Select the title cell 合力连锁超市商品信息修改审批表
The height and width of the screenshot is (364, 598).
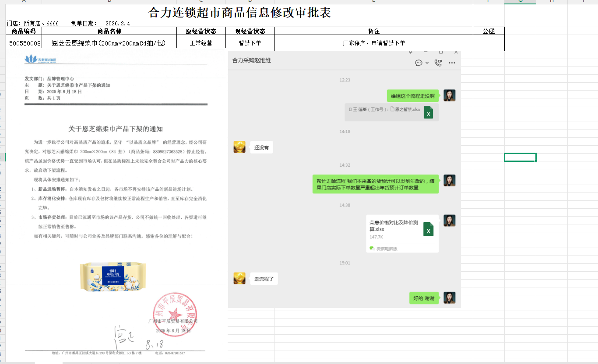pyautogui.click(x=239, y=12)
